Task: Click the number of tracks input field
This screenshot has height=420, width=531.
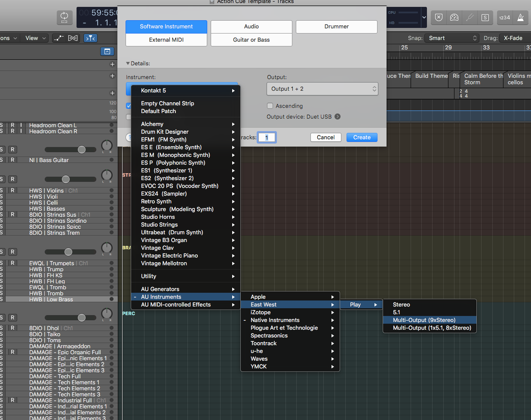Action: click(267, 138)
